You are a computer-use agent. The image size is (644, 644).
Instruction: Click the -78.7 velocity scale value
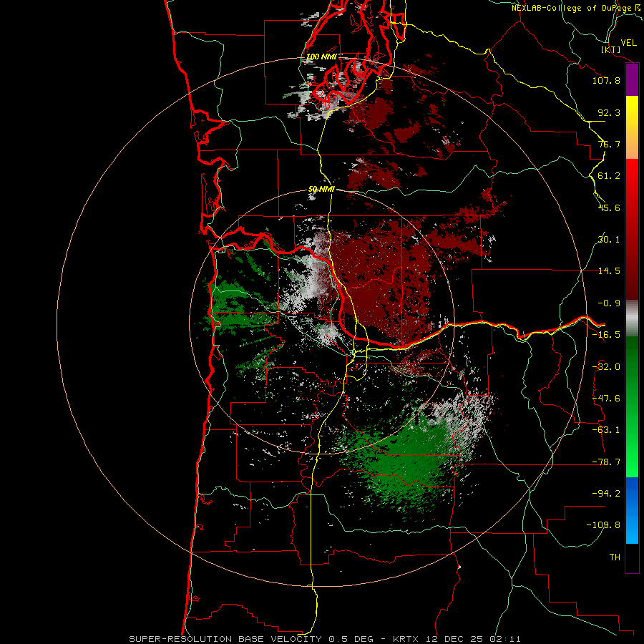click(606, 462)
